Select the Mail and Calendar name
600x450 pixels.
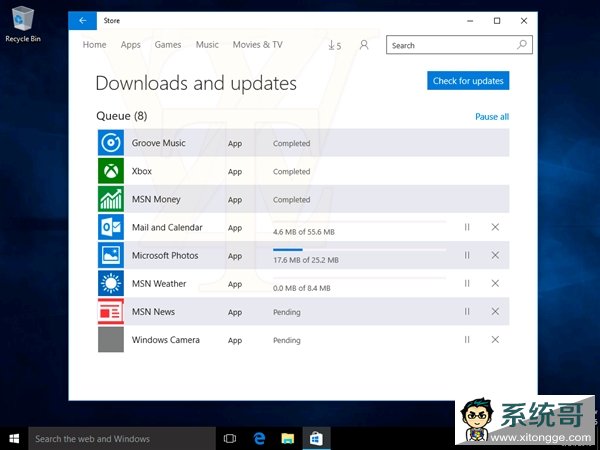click(167, 227)
